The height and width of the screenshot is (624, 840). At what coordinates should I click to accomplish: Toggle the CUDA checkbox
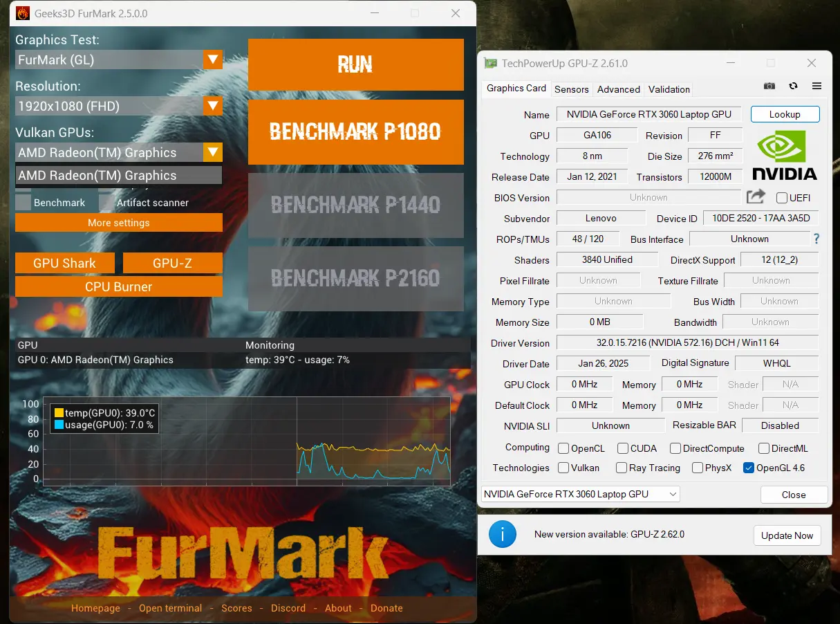623,448
